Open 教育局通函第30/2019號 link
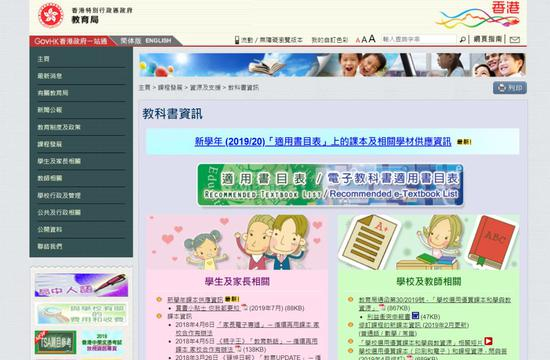Viewport: 550px width, 360px height. pos(435,304)
